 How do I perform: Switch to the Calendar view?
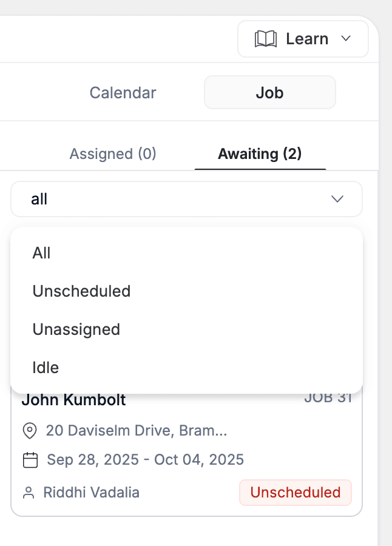123,92
